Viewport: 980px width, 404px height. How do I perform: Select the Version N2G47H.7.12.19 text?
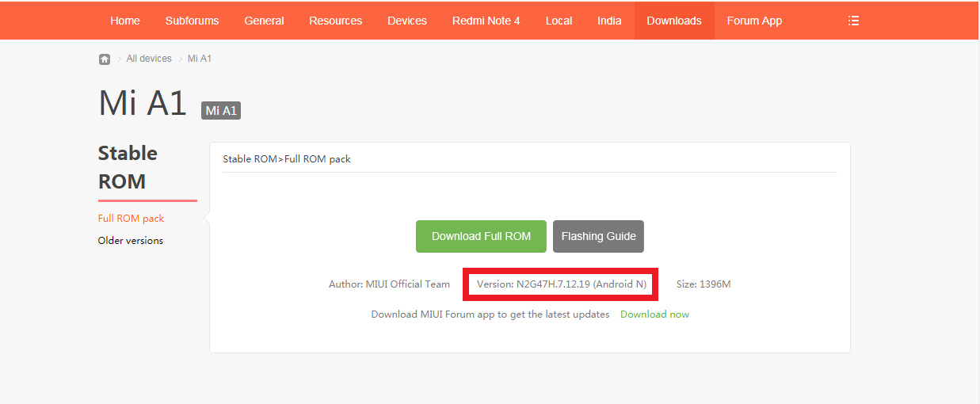(x=562, y=284)
